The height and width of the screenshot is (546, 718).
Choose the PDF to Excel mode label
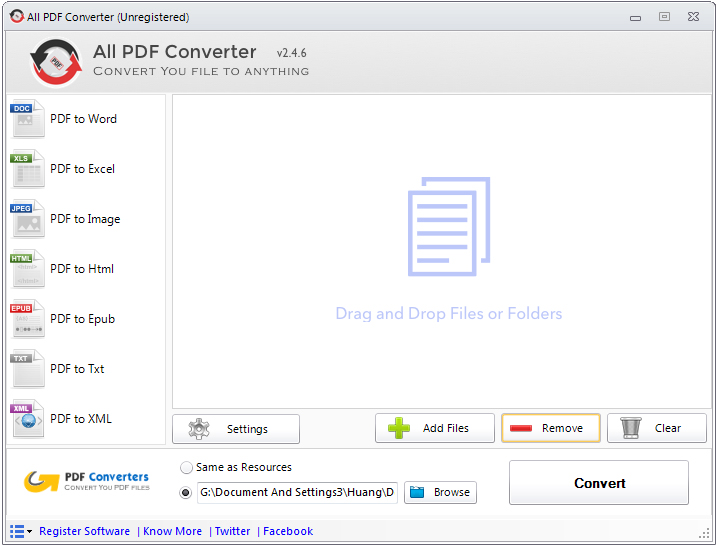pos(82,169)
